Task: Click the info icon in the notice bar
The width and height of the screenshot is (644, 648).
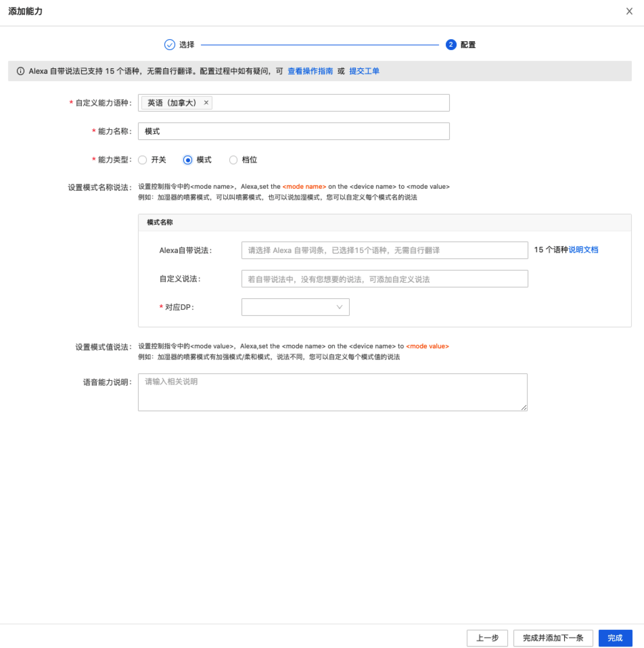Action: pos(21,71)
